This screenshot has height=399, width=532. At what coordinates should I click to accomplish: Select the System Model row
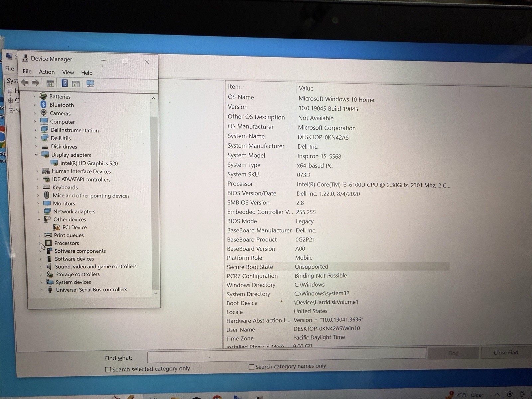(338, 156)
